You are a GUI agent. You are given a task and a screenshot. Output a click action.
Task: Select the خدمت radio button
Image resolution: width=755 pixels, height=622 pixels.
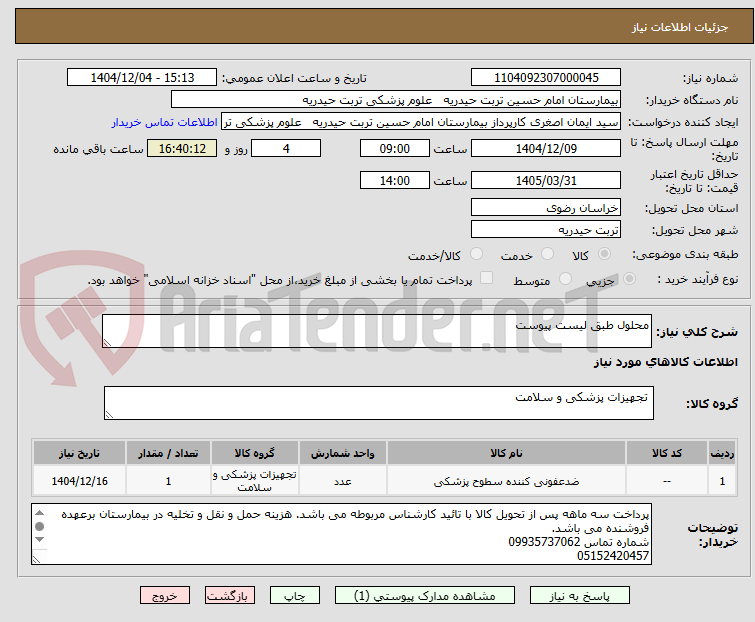(547, 254)
